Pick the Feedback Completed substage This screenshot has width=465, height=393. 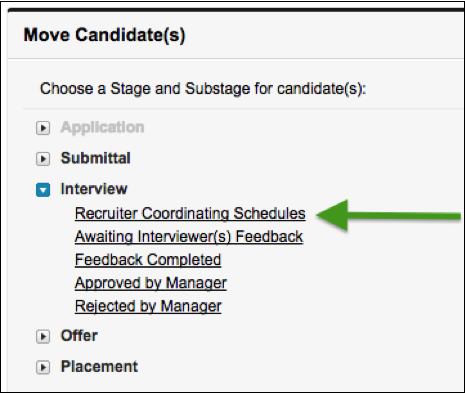tap(148, 260)
